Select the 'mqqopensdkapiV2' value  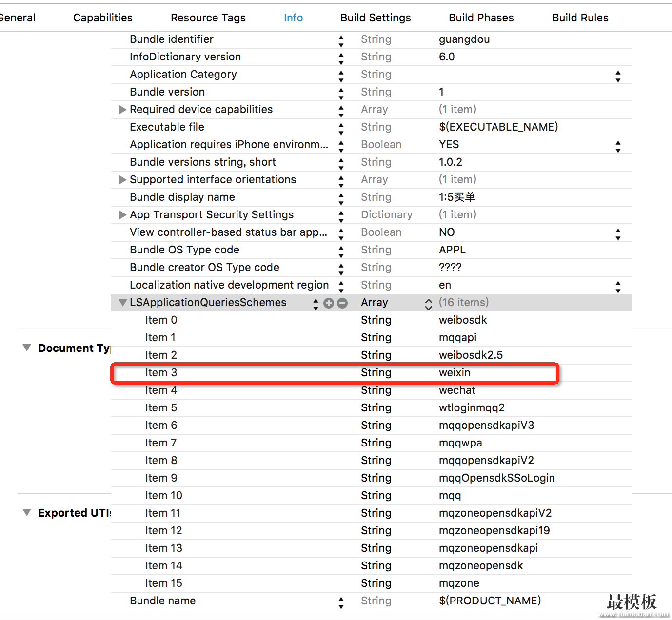(486, 461)
